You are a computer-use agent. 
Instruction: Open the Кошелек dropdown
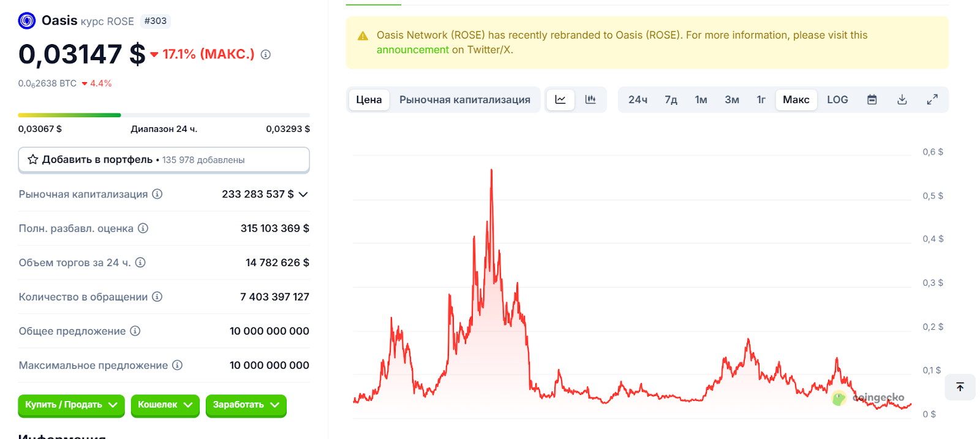[165, 405]
